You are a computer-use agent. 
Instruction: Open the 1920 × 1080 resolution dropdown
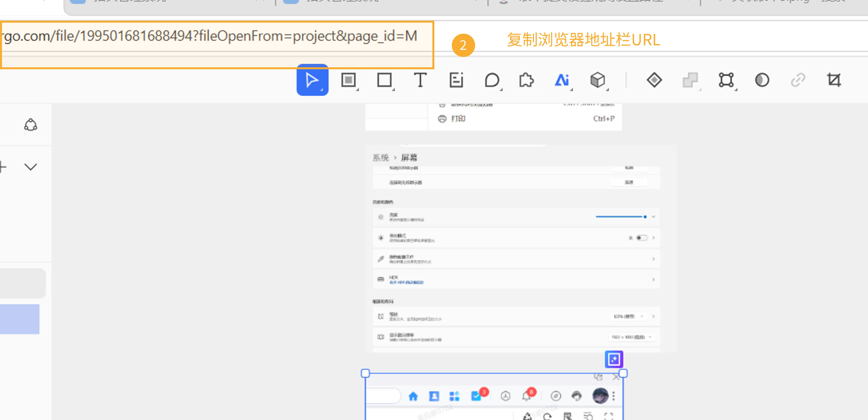631,337
